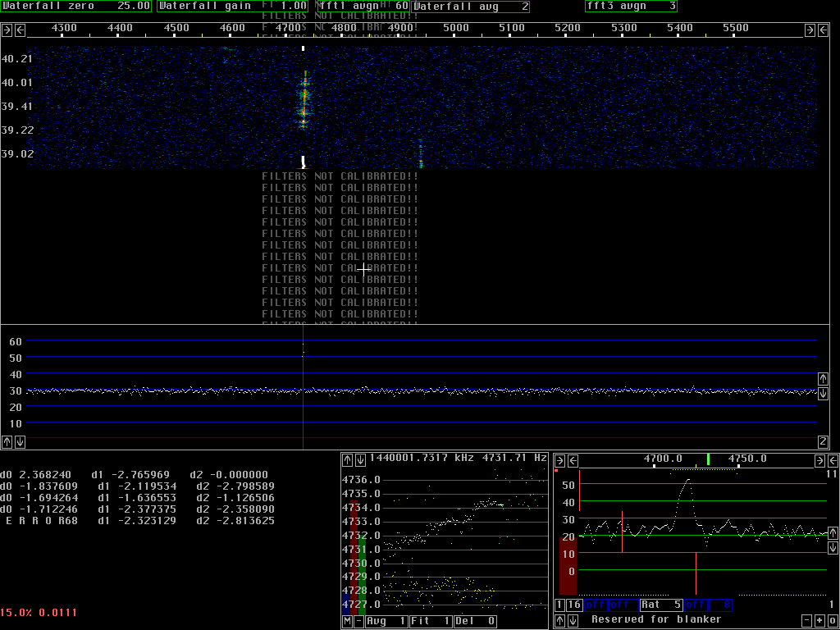Viewport: 840px width, 630px height.
Task: Click the '39.02' time label beside the waterfall
Action: pos(16,153)
